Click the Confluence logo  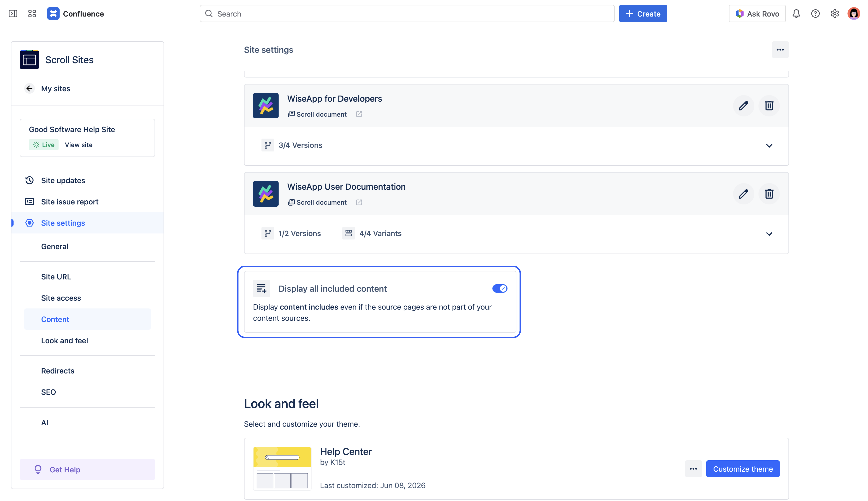[53, 14]
